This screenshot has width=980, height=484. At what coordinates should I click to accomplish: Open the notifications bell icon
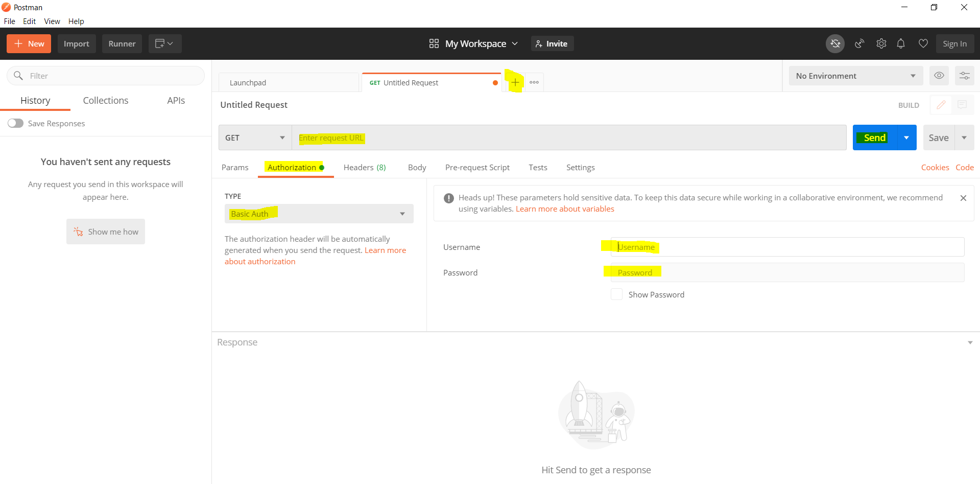coord(901,44)
